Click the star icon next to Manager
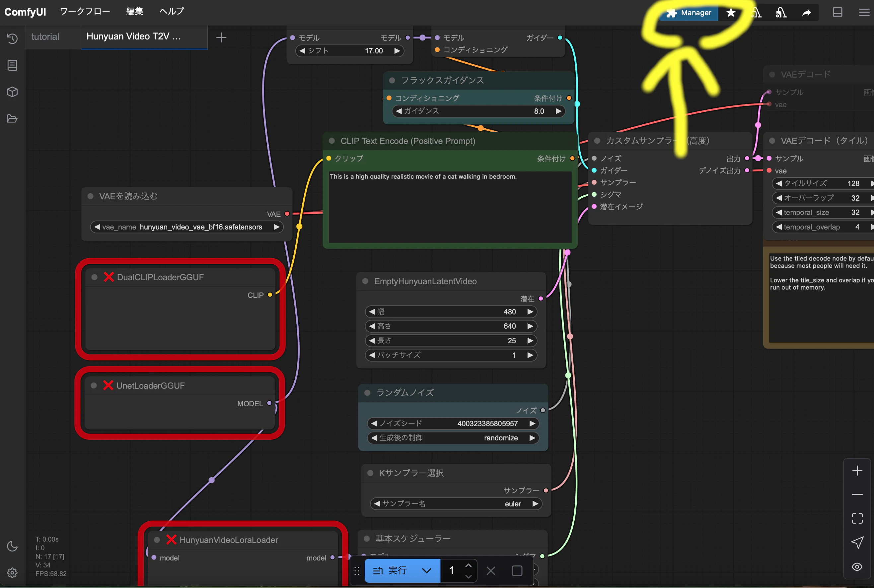874x588 pixels. [731, 13]
